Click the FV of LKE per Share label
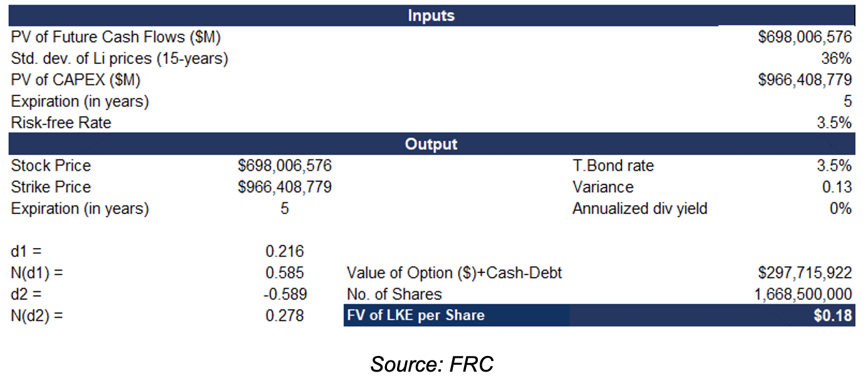This screenshot has height=388, width=868. click(x=415, y=315)
